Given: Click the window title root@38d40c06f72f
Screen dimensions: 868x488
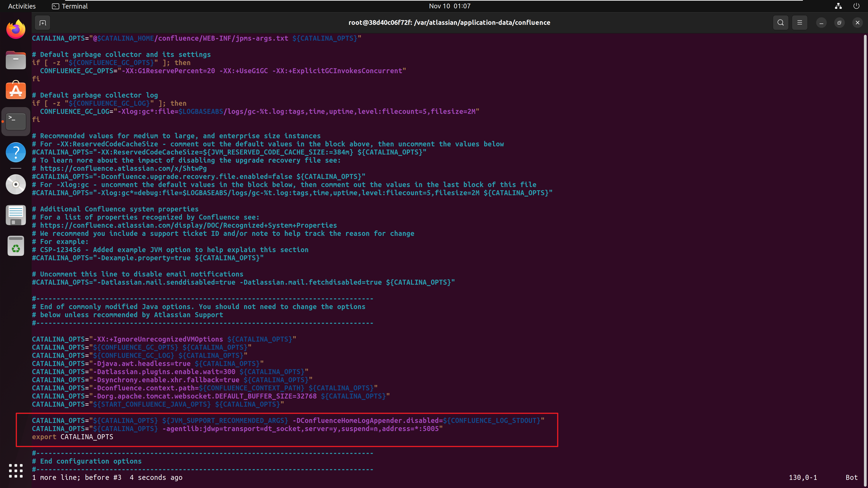Looking at the screenshot, I should 449,23.
